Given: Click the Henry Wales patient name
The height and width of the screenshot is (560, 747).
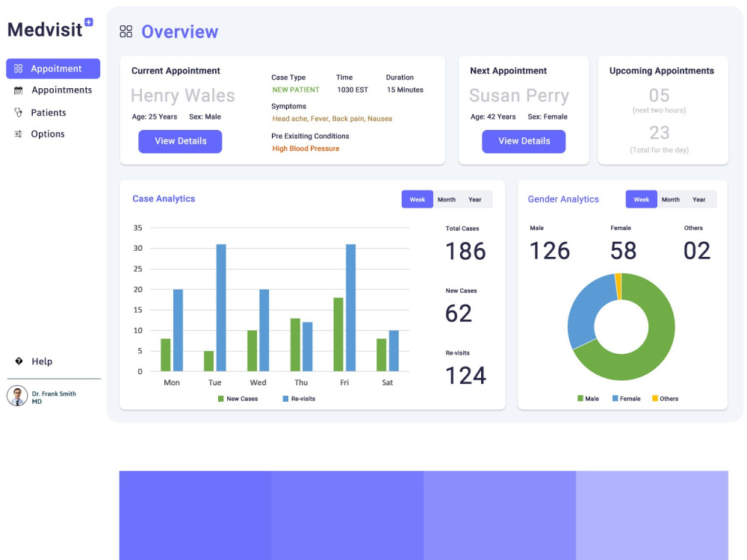Looking at the screenshot, I should tap(183, 96).
